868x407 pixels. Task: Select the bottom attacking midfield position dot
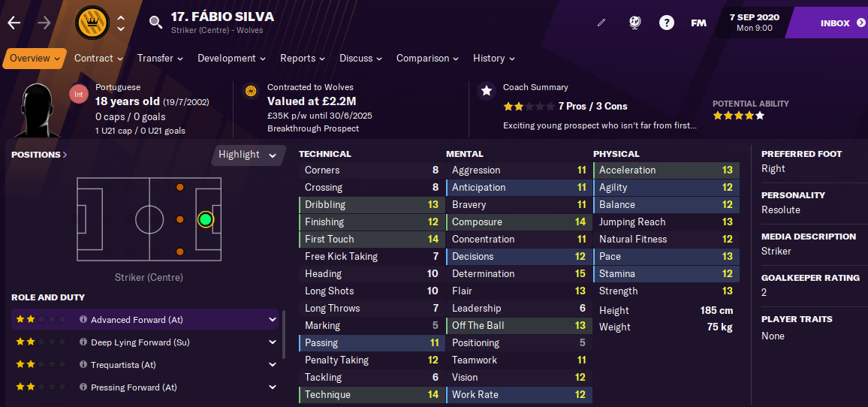point(179,252)
